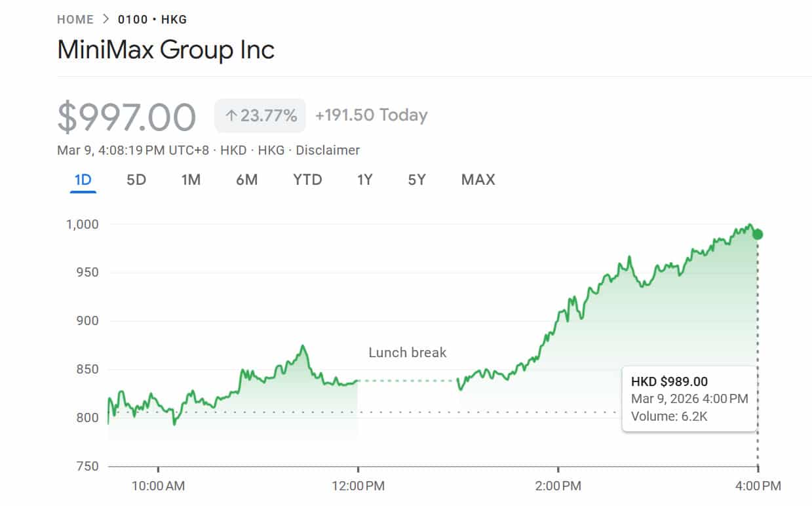
Task: Click the up arrow in the percent badge
Action: 231,116
